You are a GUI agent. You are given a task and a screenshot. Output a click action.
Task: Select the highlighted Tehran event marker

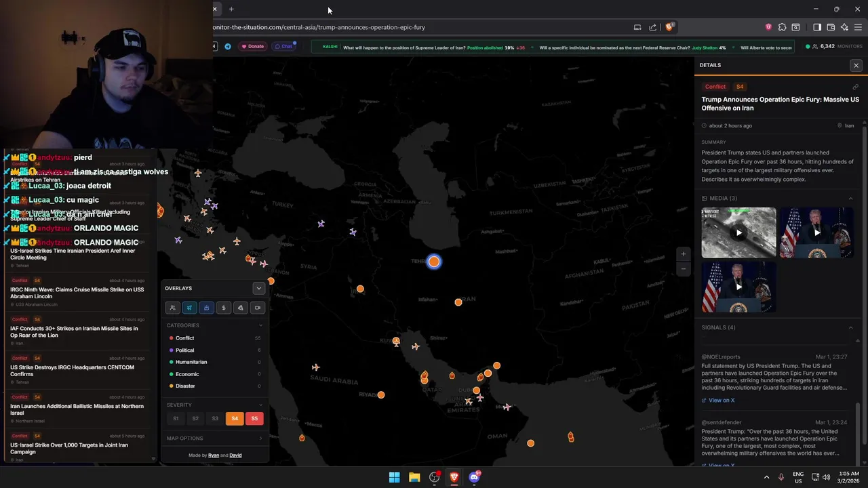[434, 262]
